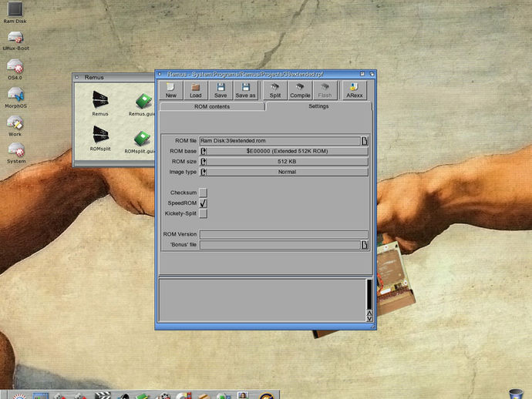532x399 pixels.
Task: Select the Work volume icon
Action: pos(15,126)
